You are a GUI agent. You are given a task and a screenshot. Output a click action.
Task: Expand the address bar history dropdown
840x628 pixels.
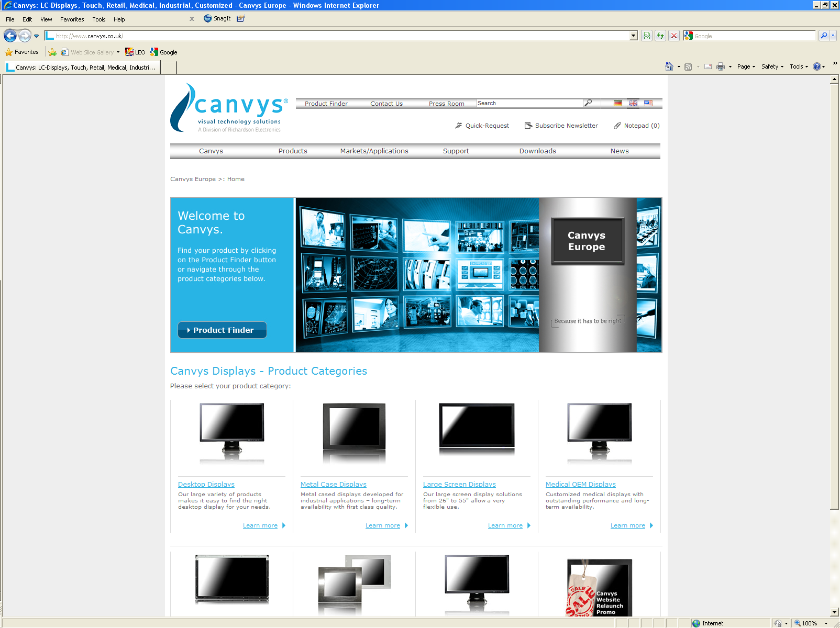(x=634, y=36)
